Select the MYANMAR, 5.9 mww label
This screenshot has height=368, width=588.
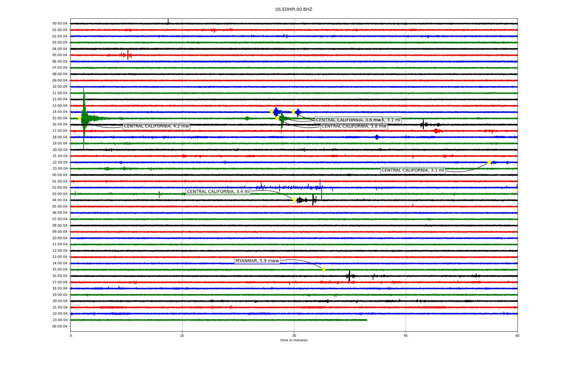pos(257,261)
